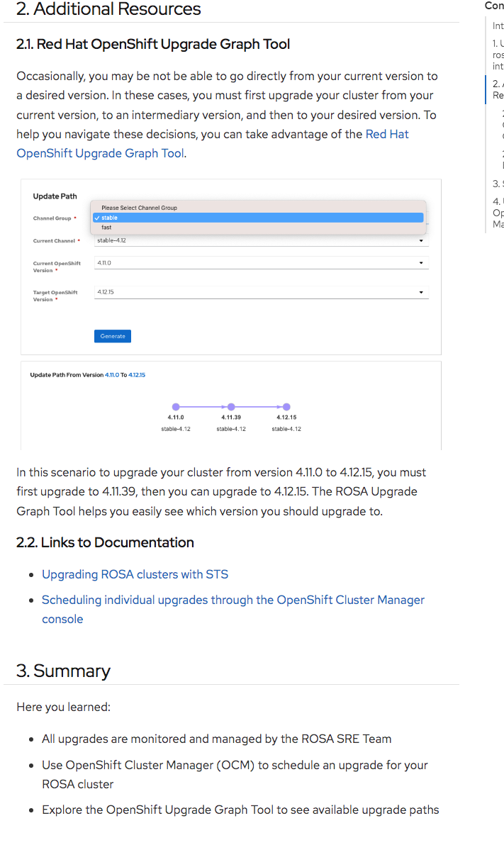Open Scheduling individual upgrades through OpenShift Cluster Manager link
This screenshot has width=504, height=850.
[x=233, y=609]
